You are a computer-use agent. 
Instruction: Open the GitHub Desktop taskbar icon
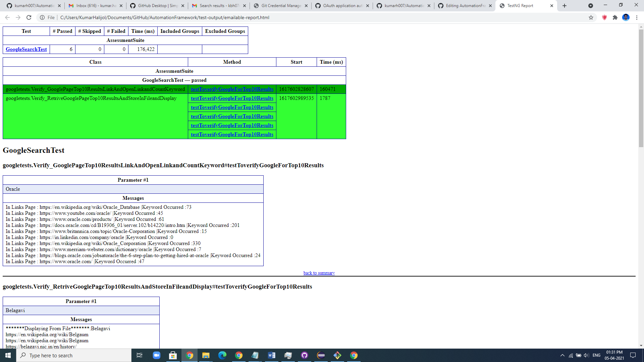pyautogui.click(x=304, y=355)
